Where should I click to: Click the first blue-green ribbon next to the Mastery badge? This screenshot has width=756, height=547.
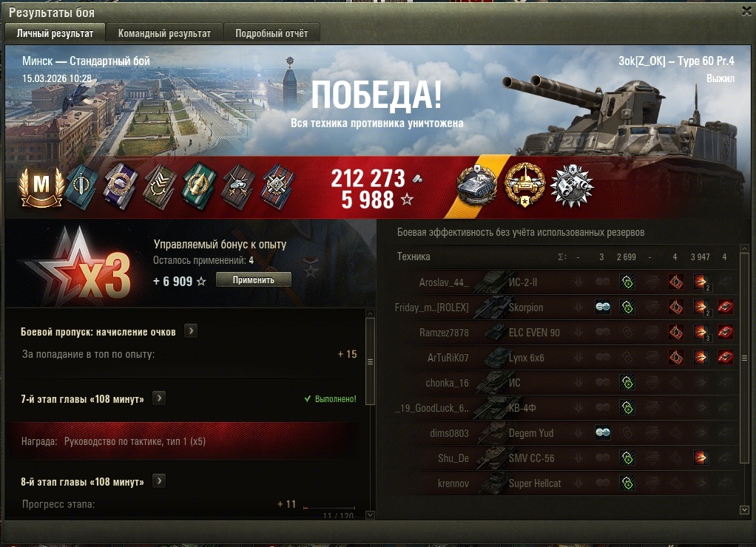82,187
